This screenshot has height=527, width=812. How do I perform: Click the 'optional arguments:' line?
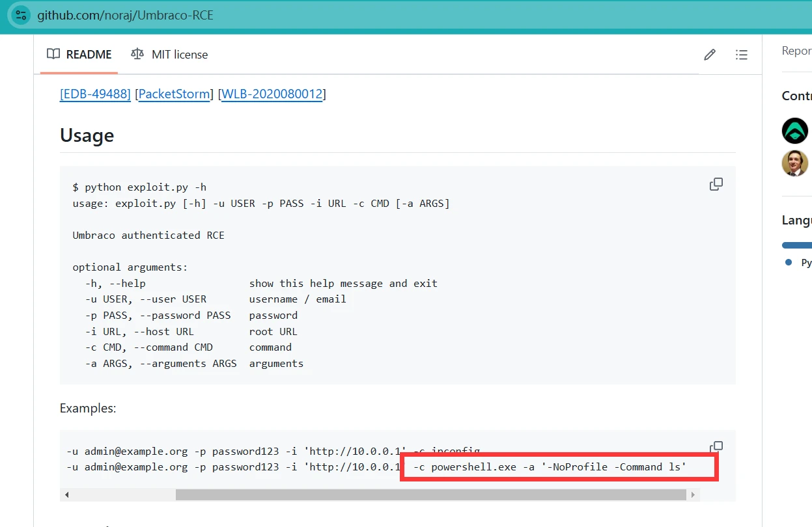tap(130, 267)
